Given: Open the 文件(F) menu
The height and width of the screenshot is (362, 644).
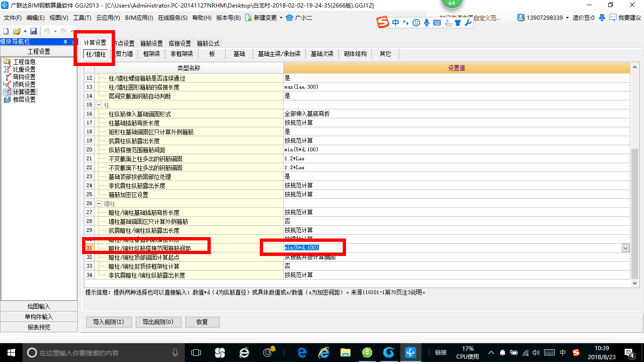Looking at the screenshot, I should 13,18.
